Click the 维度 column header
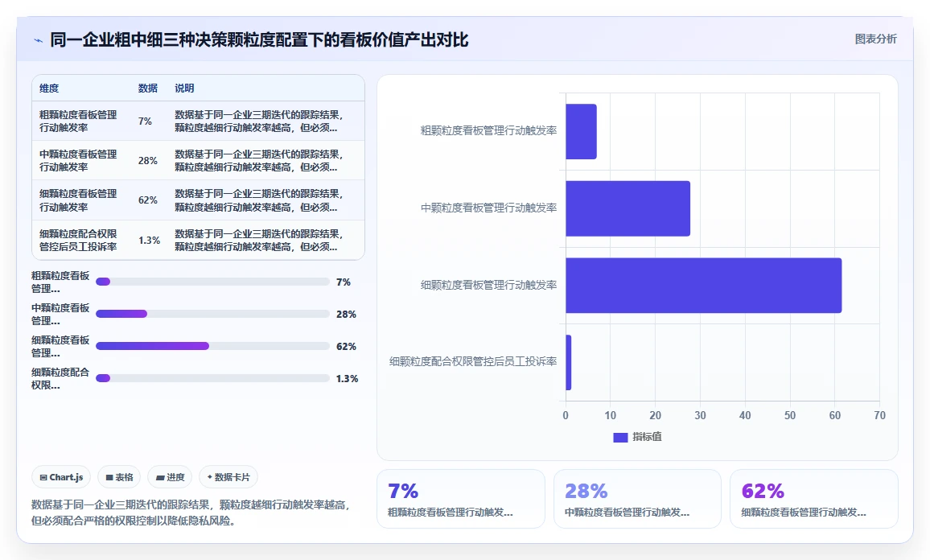The height and width of the screenshot is (560, 930). [49, 89]
